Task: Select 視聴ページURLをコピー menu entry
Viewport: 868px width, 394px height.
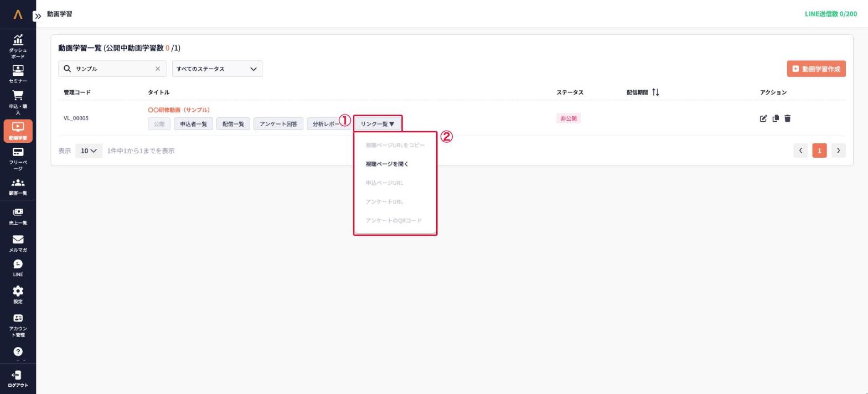Action: coord(395,145)
